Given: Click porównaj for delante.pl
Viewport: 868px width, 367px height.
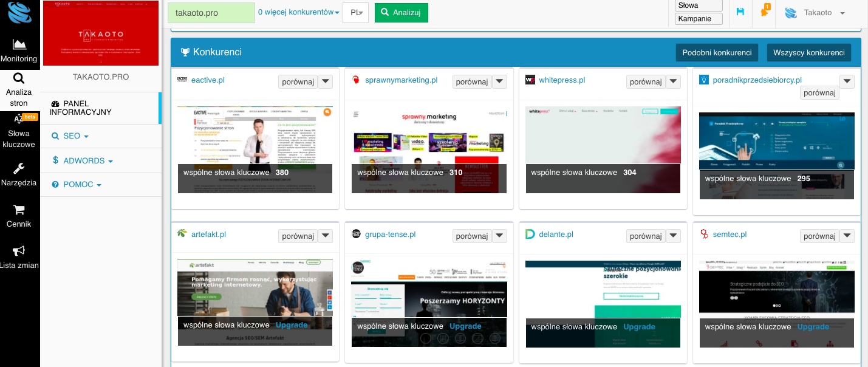Looking at the screenshot, I should coord(645,236).
